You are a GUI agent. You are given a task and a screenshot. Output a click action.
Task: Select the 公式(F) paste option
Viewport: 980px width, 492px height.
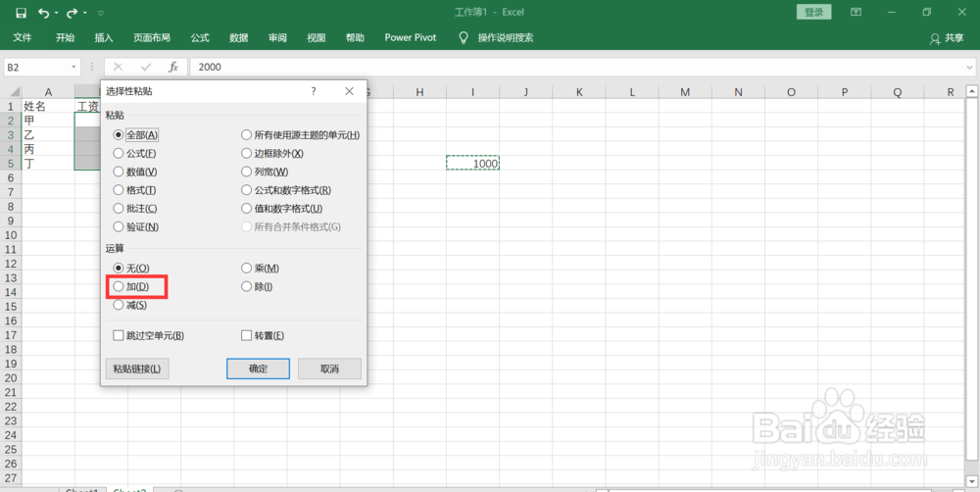(134, 153)
